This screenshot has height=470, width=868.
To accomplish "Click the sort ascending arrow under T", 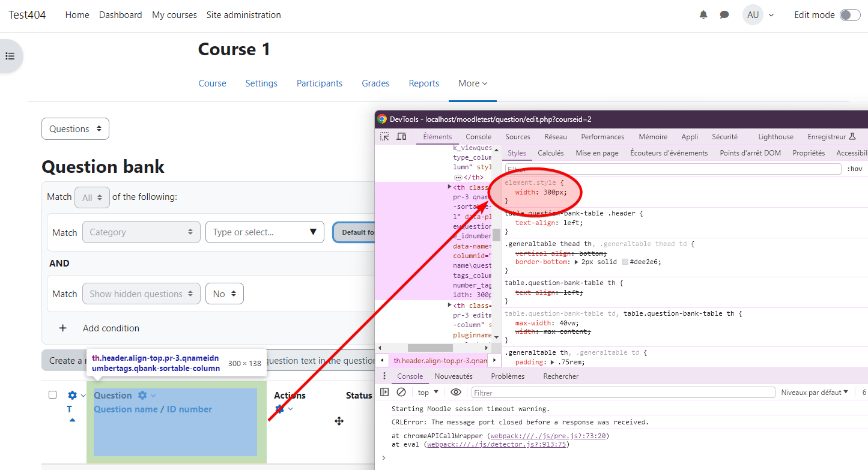I will pyautogui.click(x=72, y=420).
